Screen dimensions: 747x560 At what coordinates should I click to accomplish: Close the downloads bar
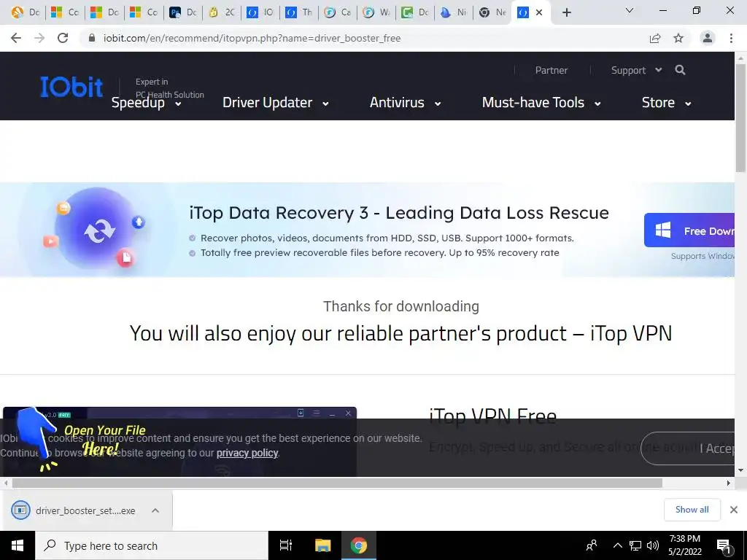coord(734,510)
